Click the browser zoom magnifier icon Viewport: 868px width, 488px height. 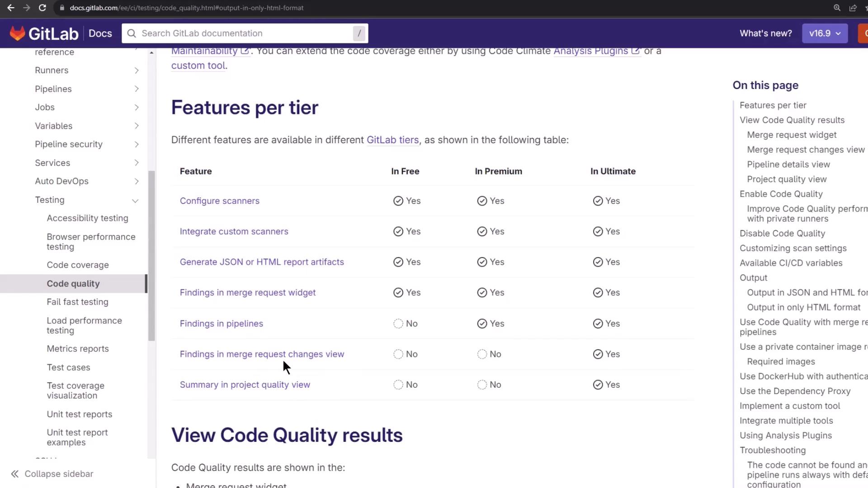pos(837,8)
